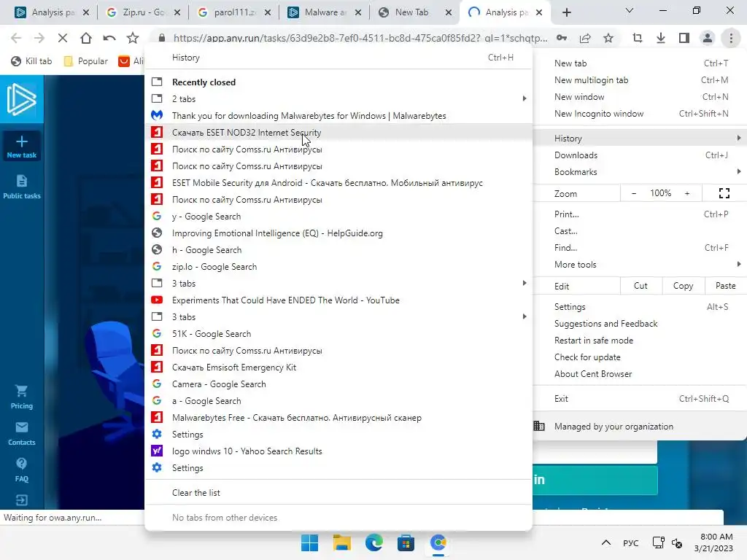Show hidden tray icons chevron

point(606,542)
